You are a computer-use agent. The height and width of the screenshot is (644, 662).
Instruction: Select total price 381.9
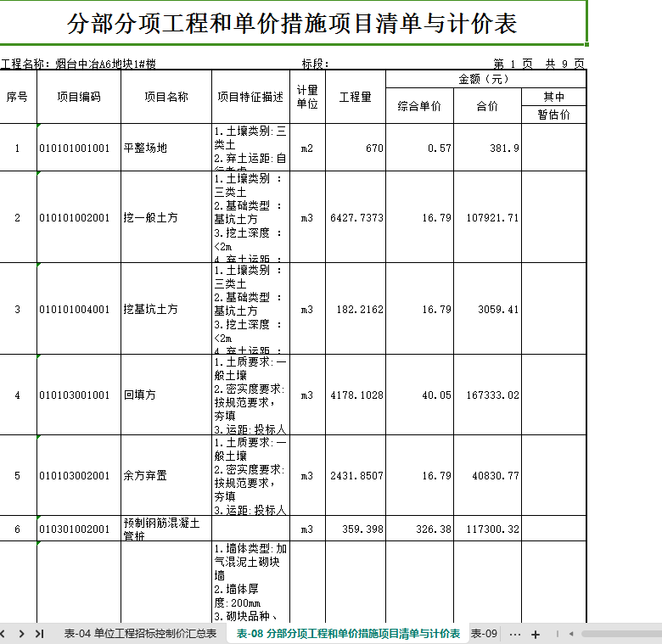488,148
